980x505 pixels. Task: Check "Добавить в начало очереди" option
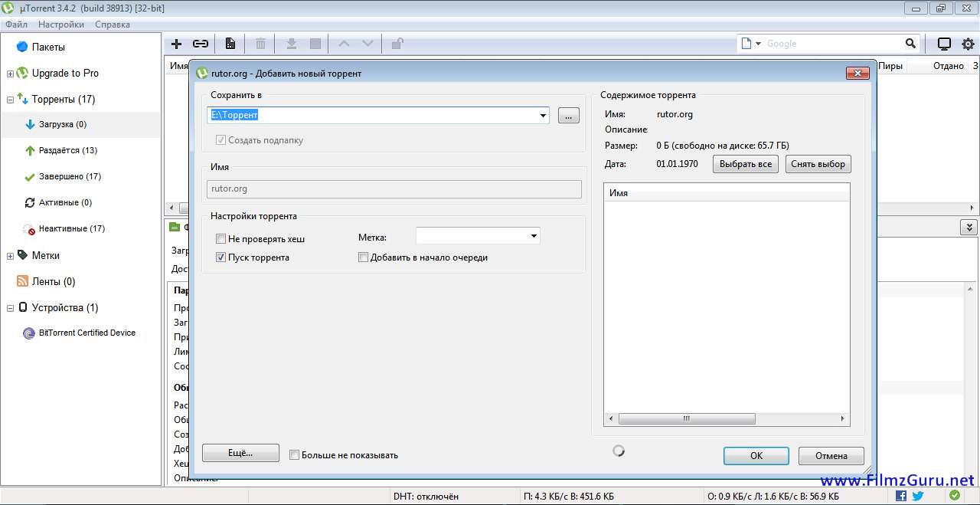click(364, 257)
